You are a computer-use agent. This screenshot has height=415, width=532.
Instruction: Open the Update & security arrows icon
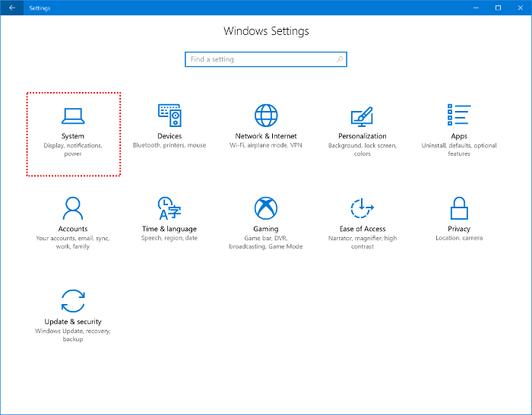tap(73, 301)
